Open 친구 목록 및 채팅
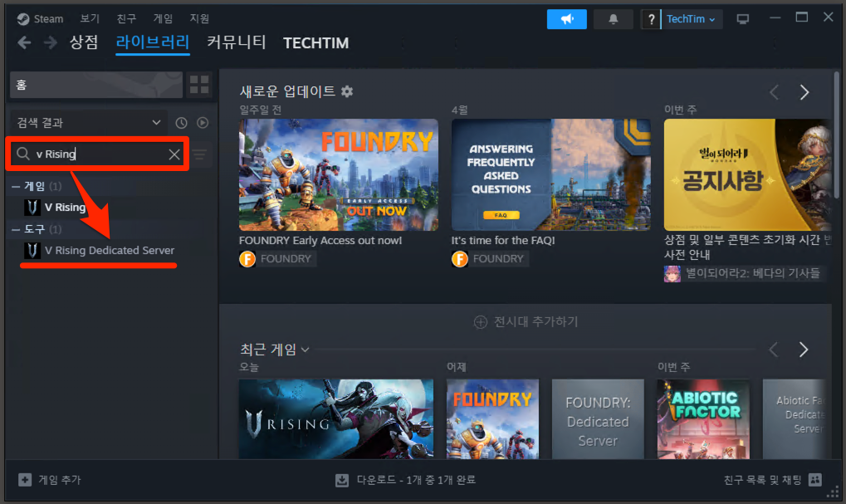Image resolution: width=846 pixels, height=504 pixels. 772,480
